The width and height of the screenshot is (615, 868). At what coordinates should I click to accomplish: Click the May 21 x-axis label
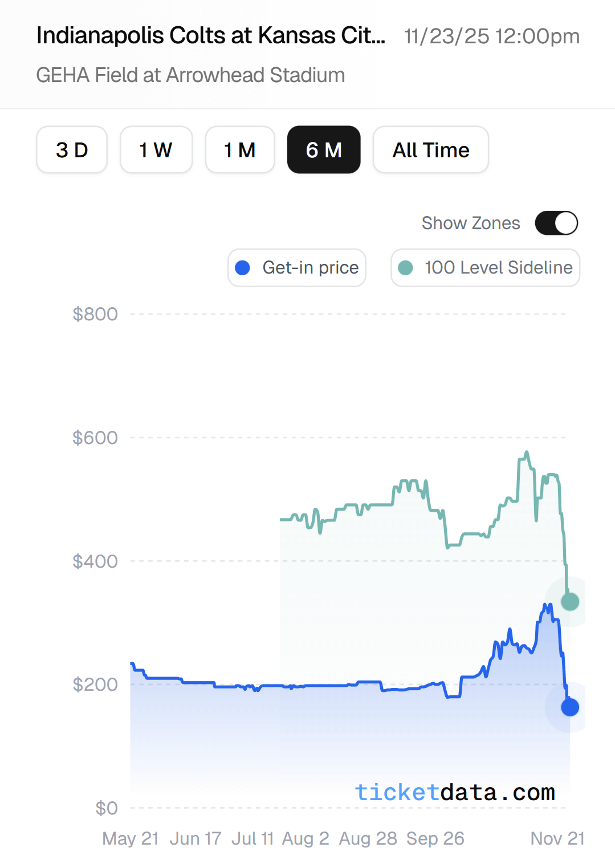click(130, 838)
